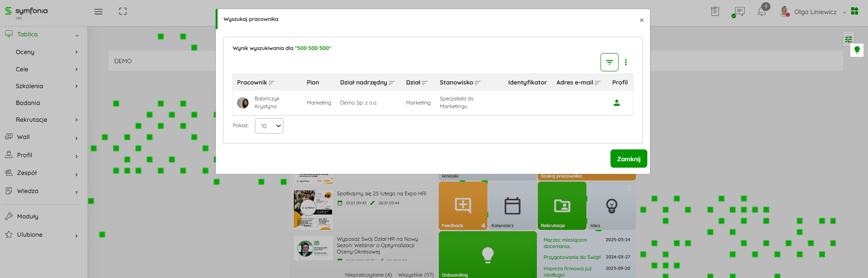Open the green app switcher icon
Image resolution: width=868 pixels, height=278 pixels.
coord(854,11)
